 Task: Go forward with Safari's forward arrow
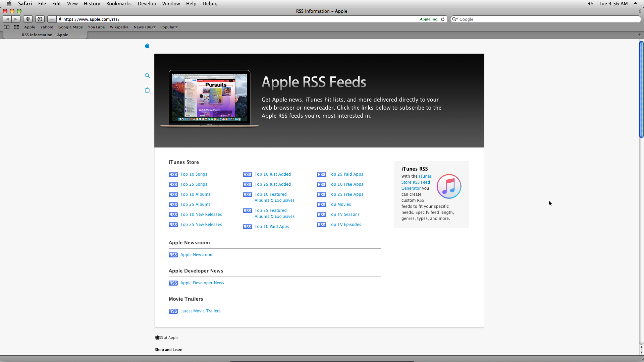click(16, 19)
